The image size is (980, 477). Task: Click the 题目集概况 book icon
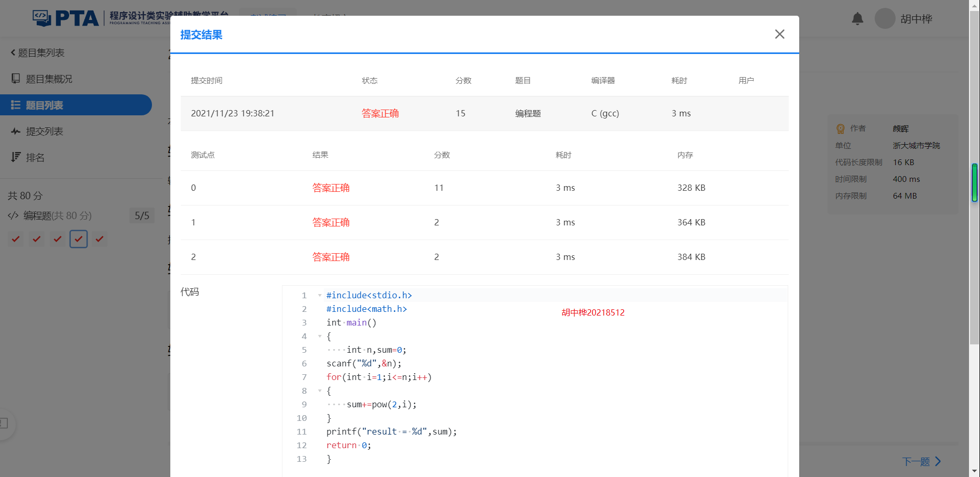(x=16, y=79)
